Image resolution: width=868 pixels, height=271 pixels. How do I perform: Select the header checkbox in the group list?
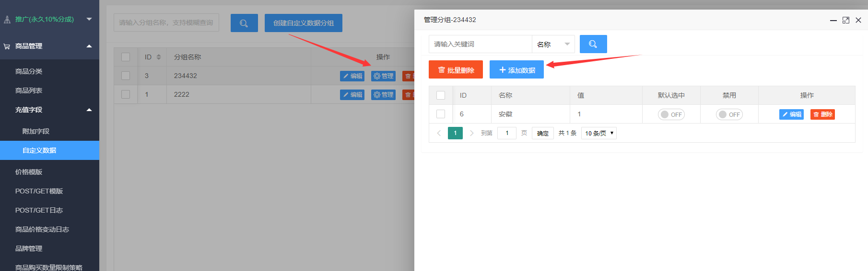tap(126, 57)
